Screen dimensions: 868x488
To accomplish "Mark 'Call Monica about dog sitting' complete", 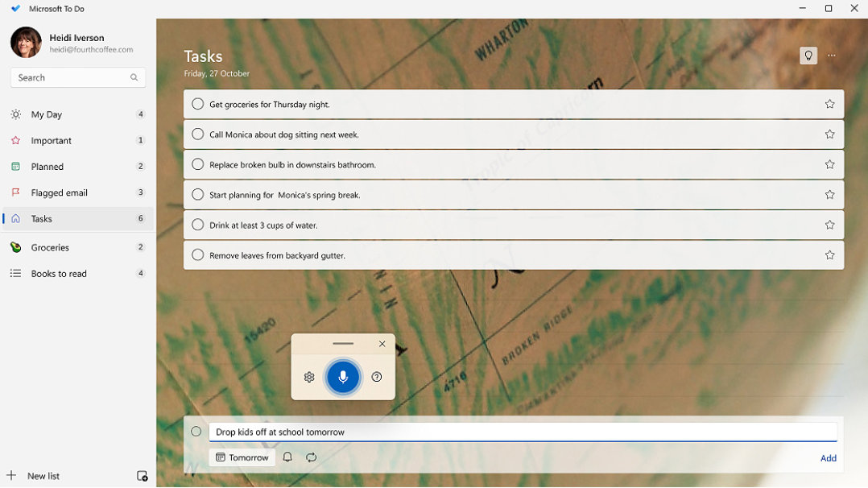I will (x=197, y=134).
